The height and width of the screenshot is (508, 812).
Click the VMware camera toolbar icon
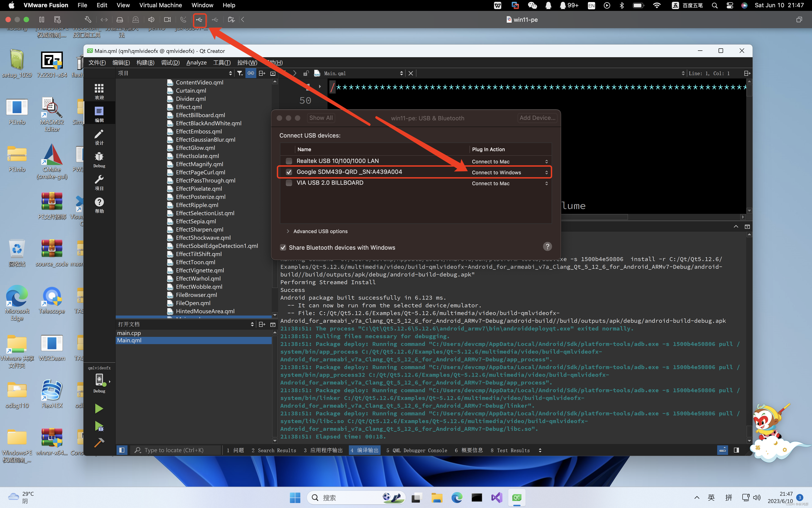pyautogui.click(x=167, y=20)
